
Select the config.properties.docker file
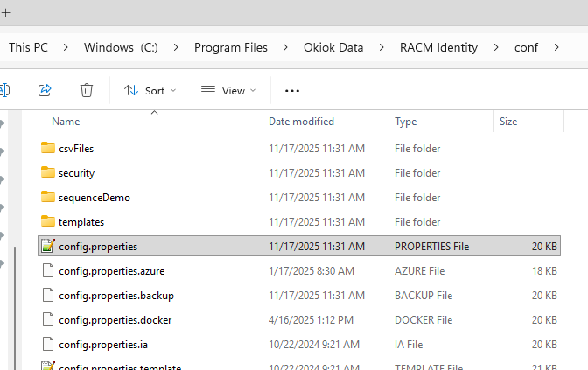coord(115,320)
